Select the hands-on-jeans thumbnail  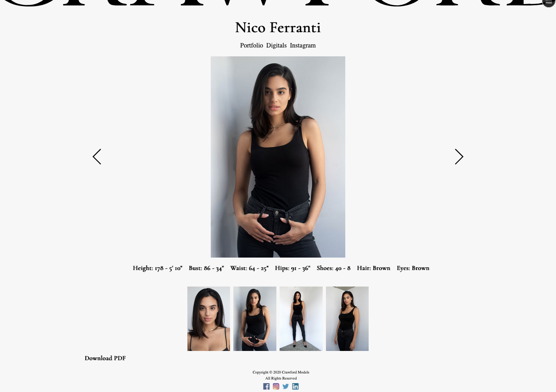[x=255, y=319]
